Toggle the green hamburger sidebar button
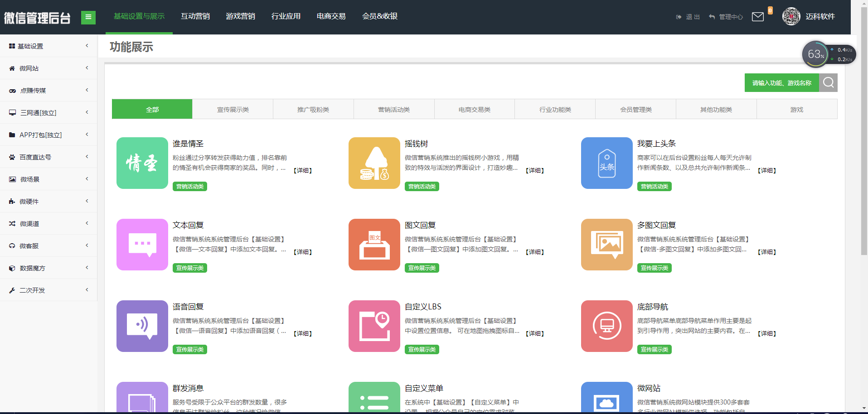This screenshot has width=868, height=414. pyautogui.click(x=88, y=17)
